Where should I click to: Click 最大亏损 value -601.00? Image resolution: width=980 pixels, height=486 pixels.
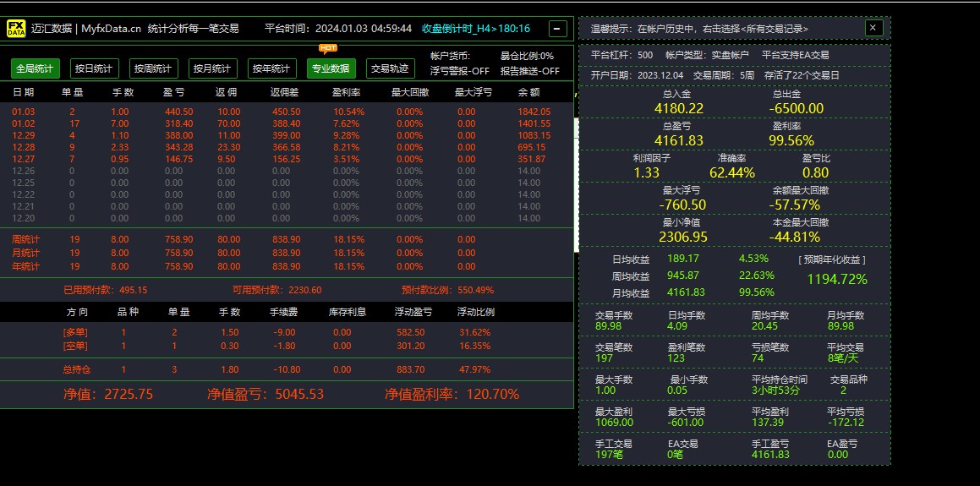[686, 423]
